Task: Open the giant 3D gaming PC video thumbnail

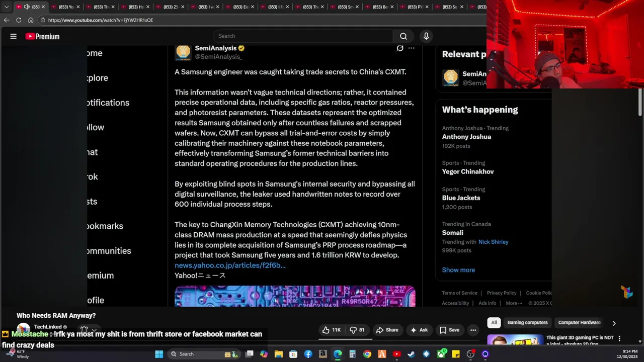Action: pyautogui.click(x=516, y=340)
